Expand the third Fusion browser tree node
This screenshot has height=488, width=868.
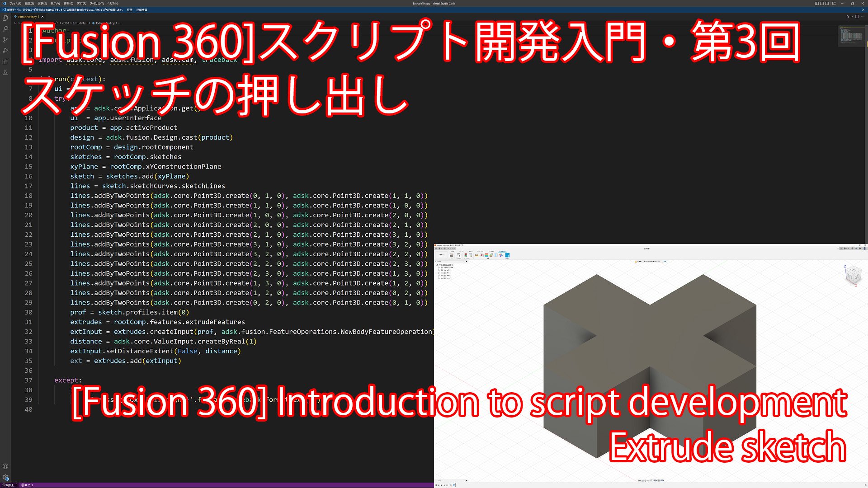point(439,273)
